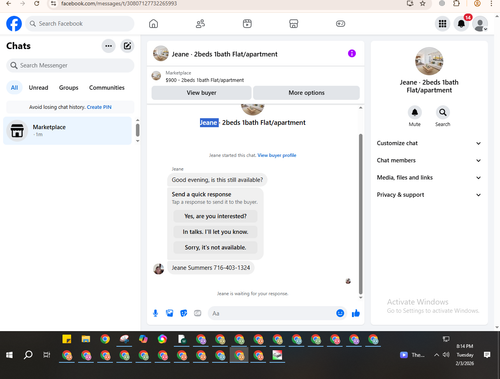The width and height of the screenshot is (500, 379).
Task: Send quick reply Yes, are you interested?
Action: tap(215, 216)
